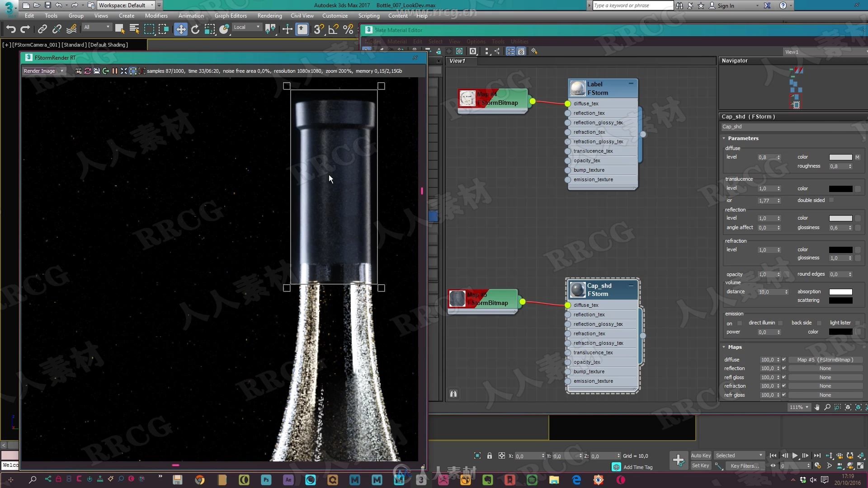The width and height of the screenshot is (868, 488).
Task: Choose Rectangular Selection Region tool
Action: (x=149, y=30)
